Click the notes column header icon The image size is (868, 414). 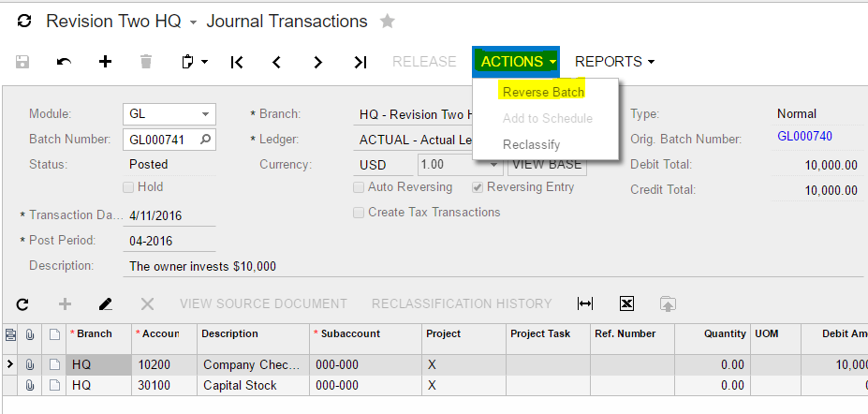(54, 334)
